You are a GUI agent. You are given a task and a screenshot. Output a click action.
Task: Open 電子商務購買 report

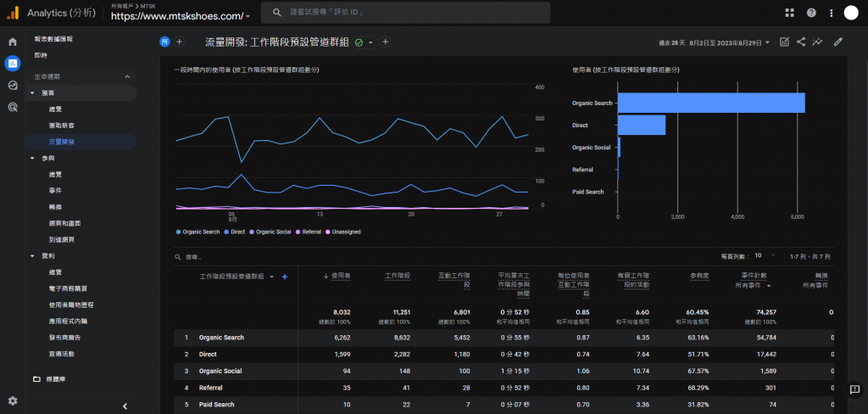pyautogui.click(x=68, y=288)
